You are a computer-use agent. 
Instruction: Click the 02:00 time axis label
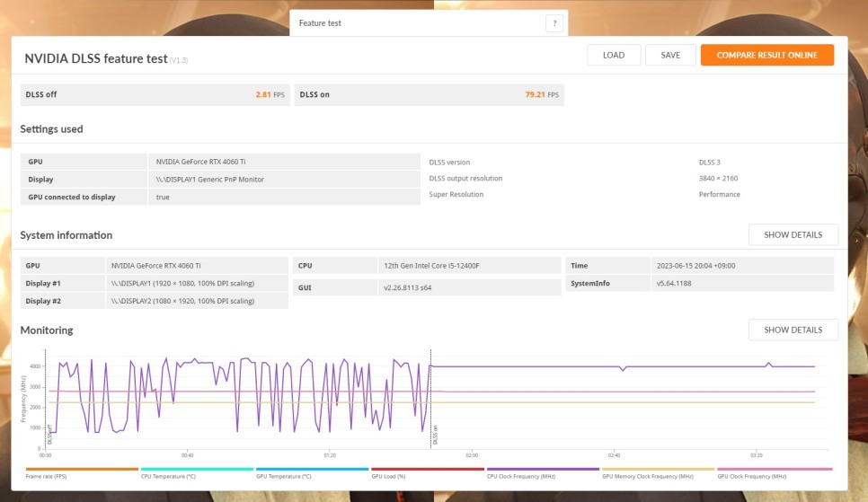click(472, 455)
